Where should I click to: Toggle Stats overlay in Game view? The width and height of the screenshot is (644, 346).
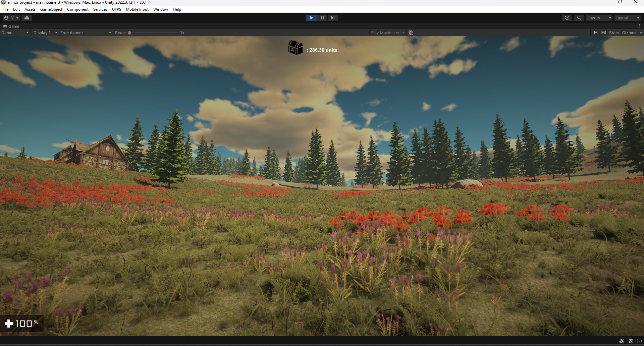pyautogui.click(x=613, y=33)
